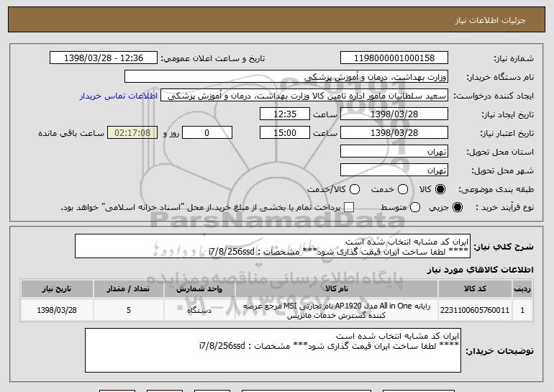Click the ردیف column header
Image resolution: width=554 pixels, height=392 pixels.
click(522, 289)
